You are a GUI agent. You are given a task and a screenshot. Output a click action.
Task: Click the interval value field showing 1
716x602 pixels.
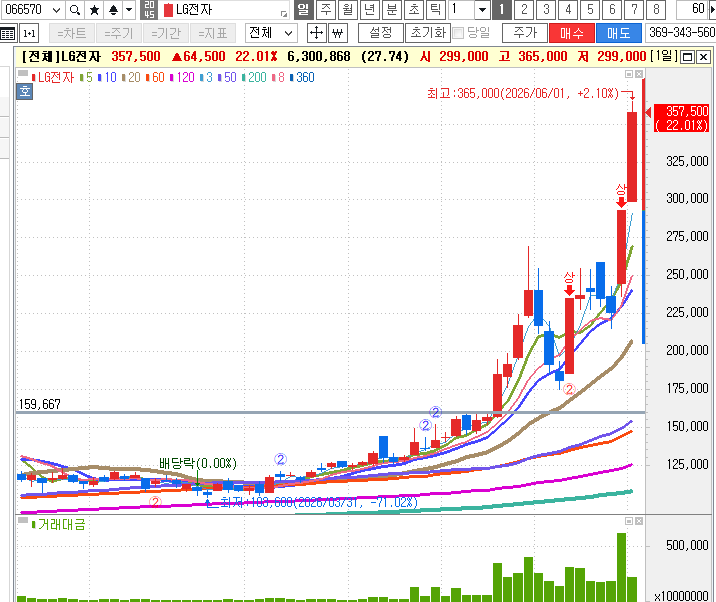461,10
